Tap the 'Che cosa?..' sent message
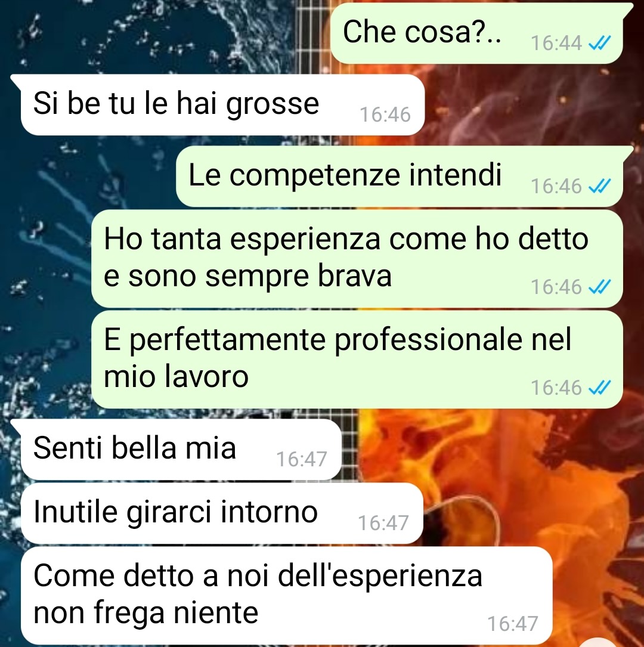Screen dimensions: 644x647 476,33
